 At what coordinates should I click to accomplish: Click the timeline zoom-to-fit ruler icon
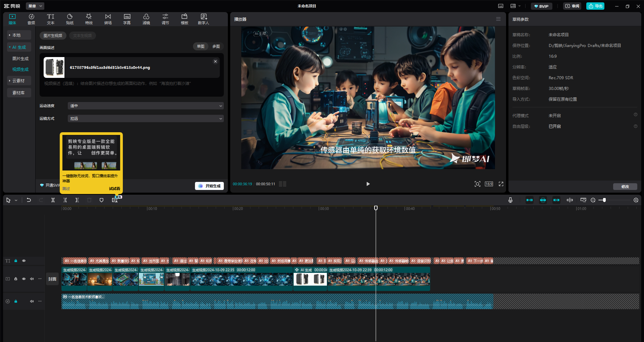583,200
